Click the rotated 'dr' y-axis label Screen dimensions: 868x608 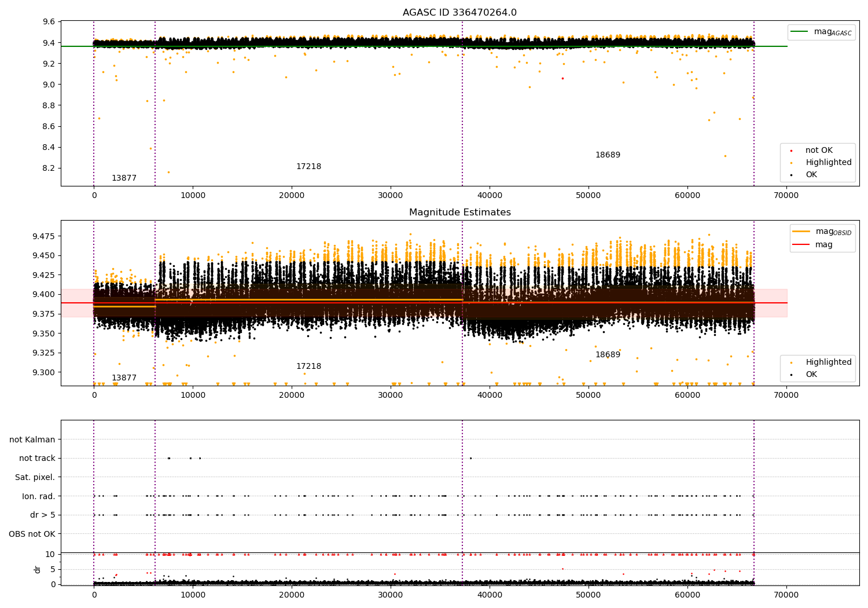[x=38, y=569]
